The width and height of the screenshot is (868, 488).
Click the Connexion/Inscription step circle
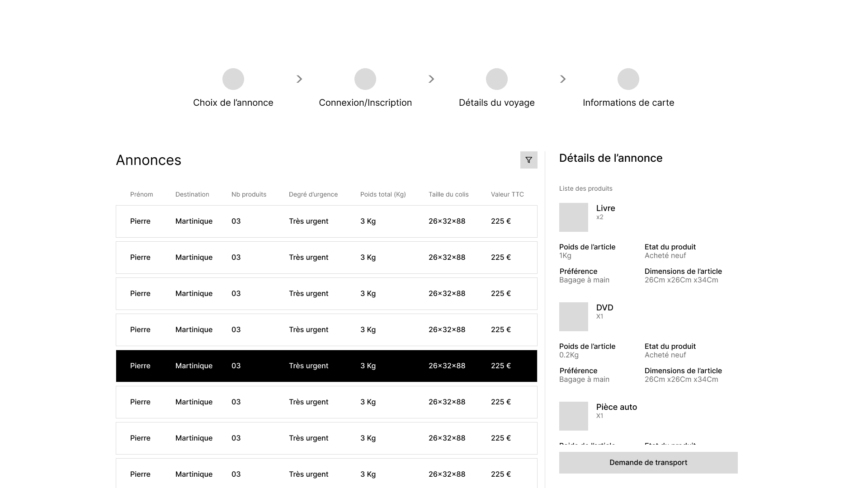(365, 79)
